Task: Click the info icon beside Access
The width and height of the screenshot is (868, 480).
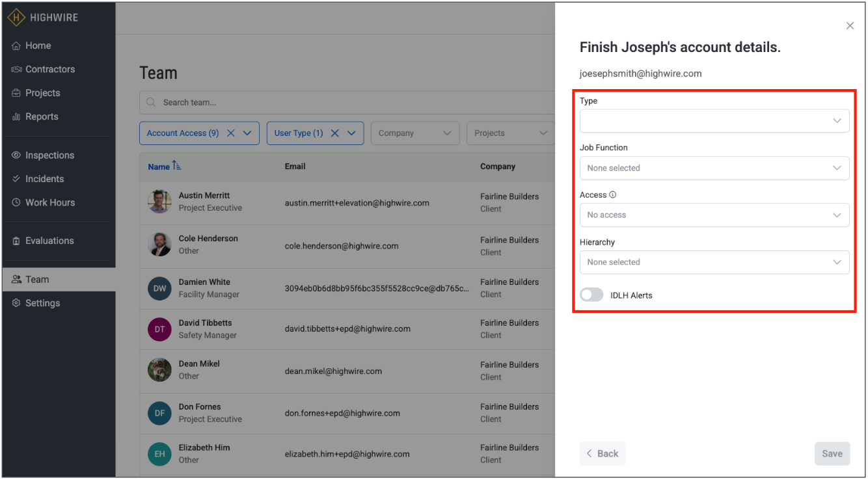Action: [x=613, y=195]
